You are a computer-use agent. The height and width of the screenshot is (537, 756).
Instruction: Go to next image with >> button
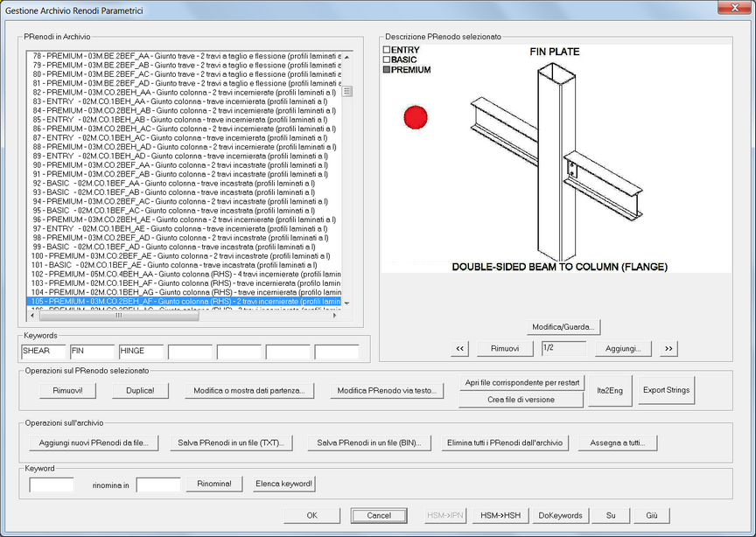click(x=669, y=348)
